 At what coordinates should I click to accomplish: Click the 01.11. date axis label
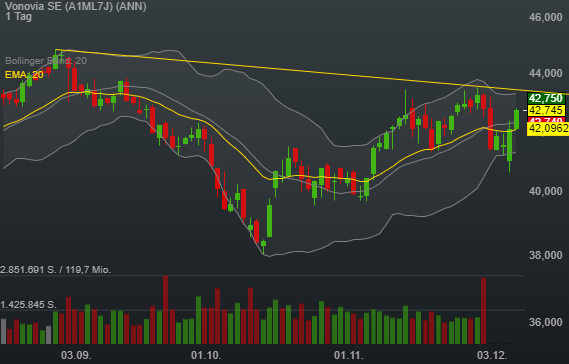(x=349, y=355)
